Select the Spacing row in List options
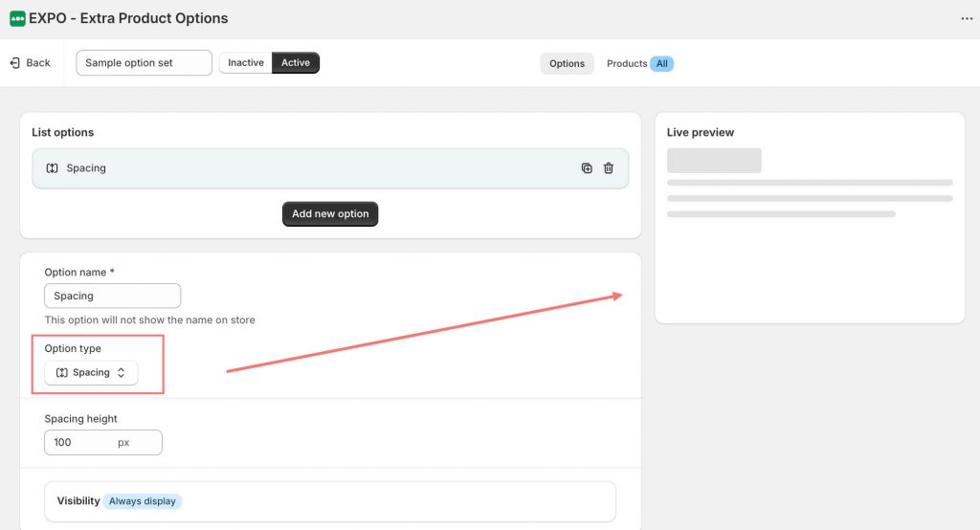Viewport: 980px width, 530px height. (x=330, y=168)
